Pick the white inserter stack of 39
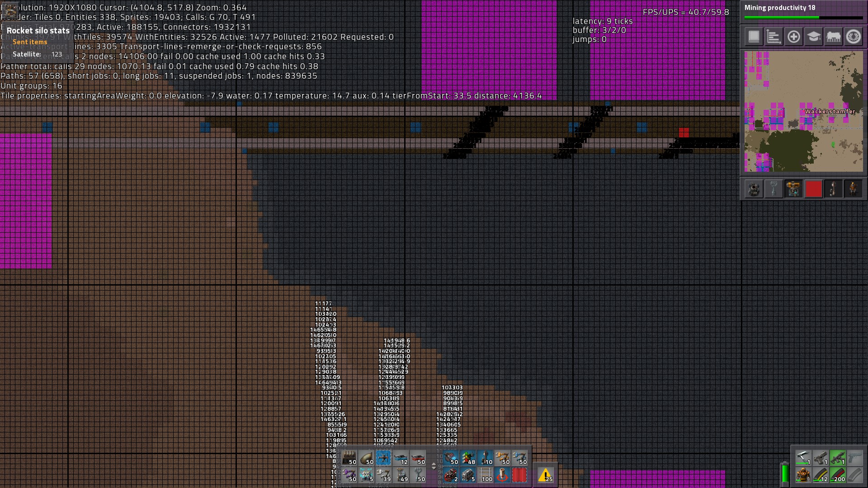Image resolution: width=868 pixels, height=488 pixels. [x=383, y=475]
